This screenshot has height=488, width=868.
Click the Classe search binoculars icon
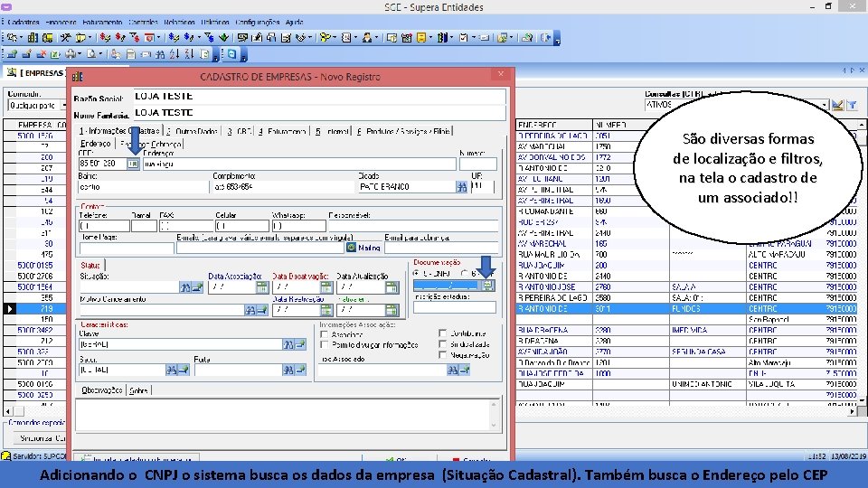[288, 344]
